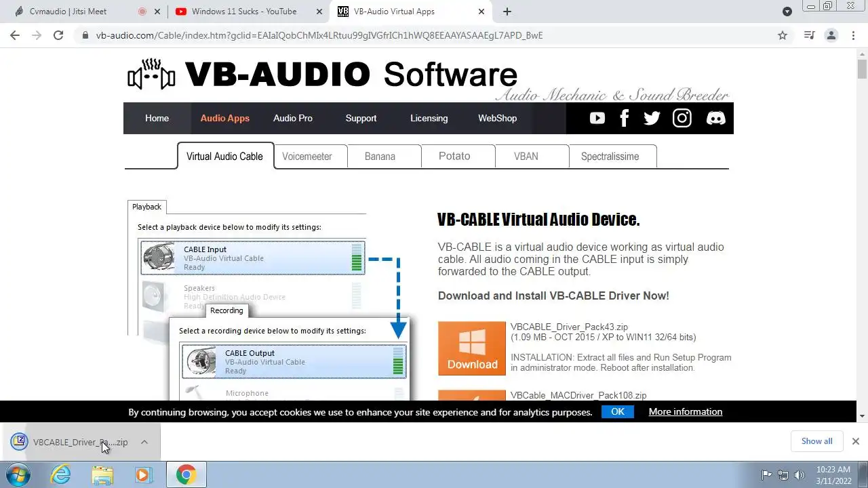Open VB-Audio Instagram icon
The width and height of the screenshot is (868, 488).
click(682, 118)
